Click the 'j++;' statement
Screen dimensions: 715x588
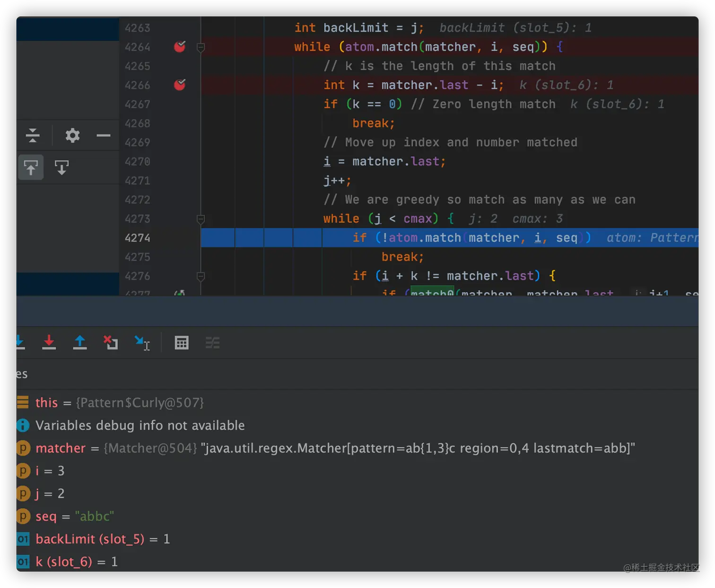[337, 181]
